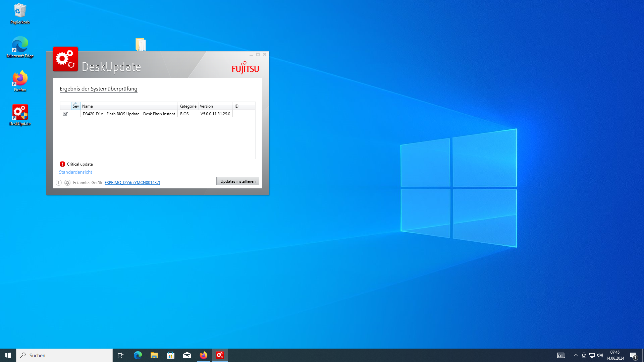Click DeskUpdate icon in the taskbar

pyautogui.click(x=220, y=355)
